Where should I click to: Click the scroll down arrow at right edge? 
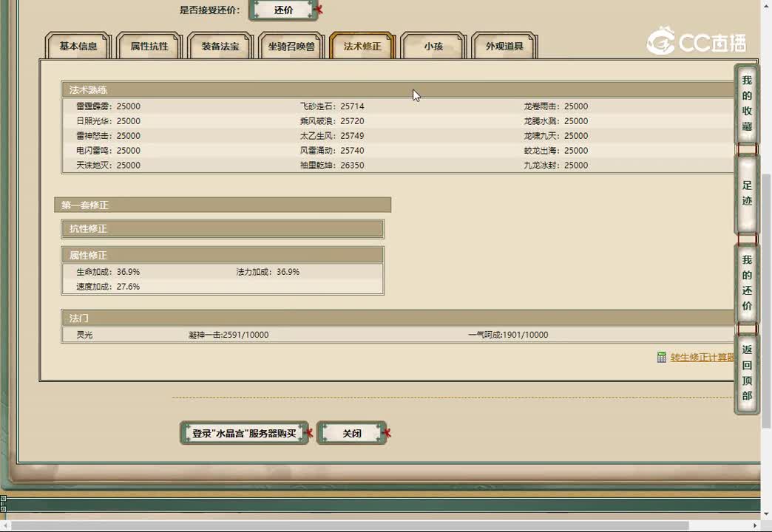tap(766, 514)
